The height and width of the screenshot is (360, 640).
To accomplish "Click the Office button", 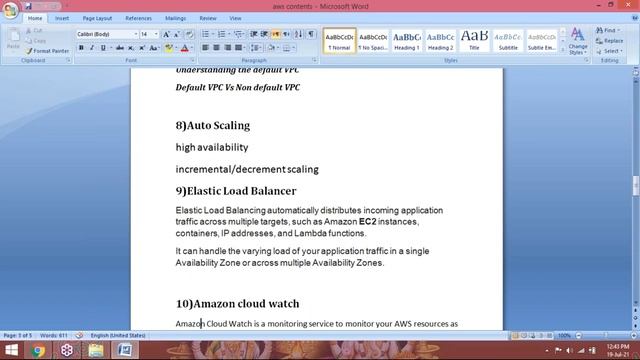I will click(10, 10).
